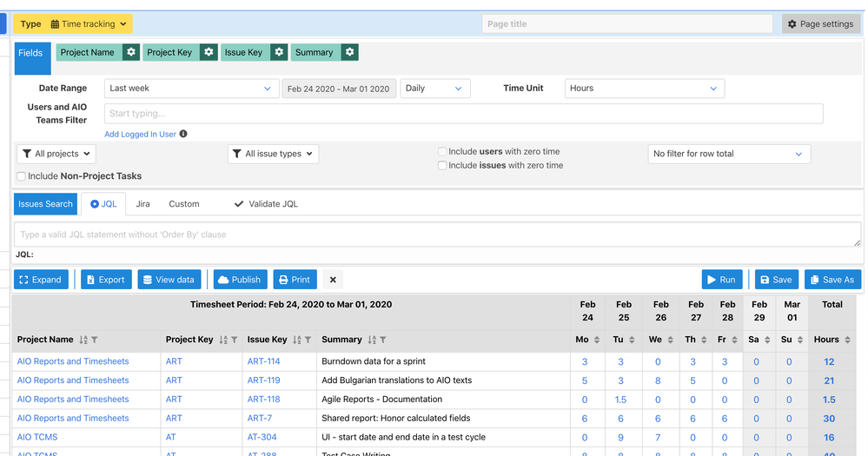Open the ART-114 issue link
Viewport: 868px width, 456px height.
[263, 361]
